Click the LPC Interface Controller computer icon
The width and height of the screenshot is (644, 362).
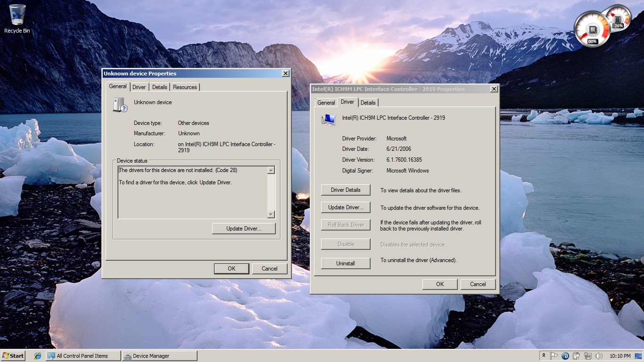(x=328, y=120)
